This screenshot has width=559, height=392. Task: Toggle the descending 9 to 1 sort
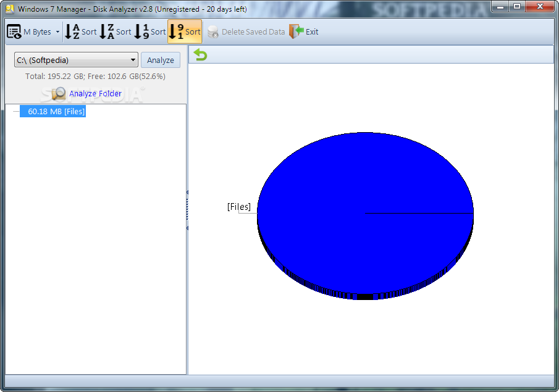(185, 31)
